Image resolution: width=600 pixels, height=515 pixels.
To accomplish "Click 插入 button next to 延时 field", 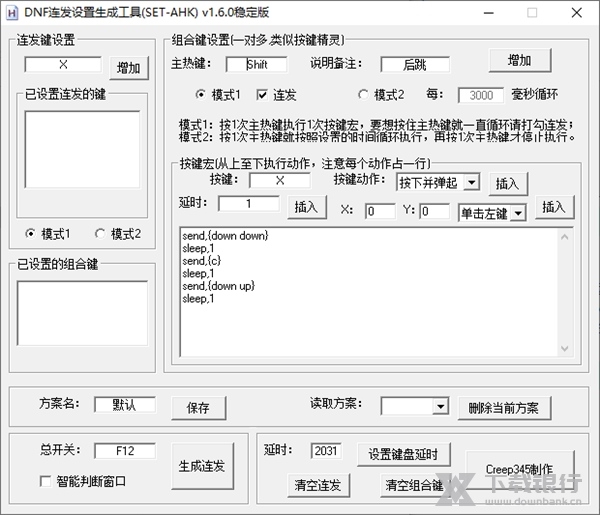I will click(x=307, y=207).
